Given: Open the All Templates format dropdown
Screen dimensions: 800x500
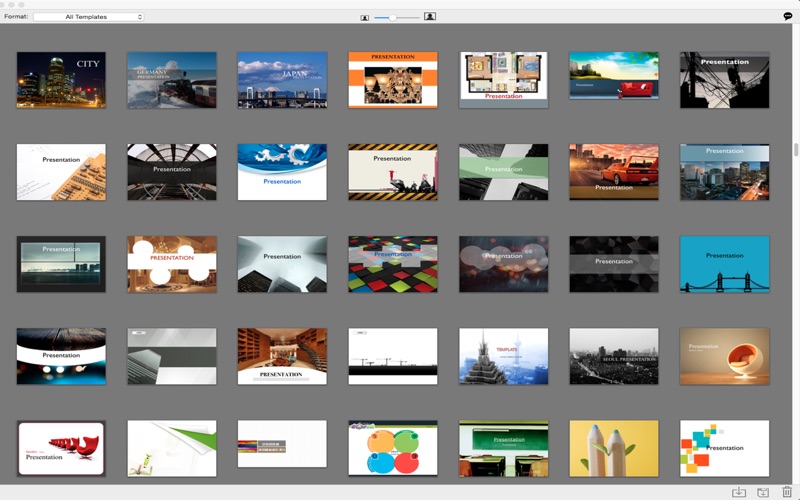Looking at the screenshot, I should [x=88, y=17].
